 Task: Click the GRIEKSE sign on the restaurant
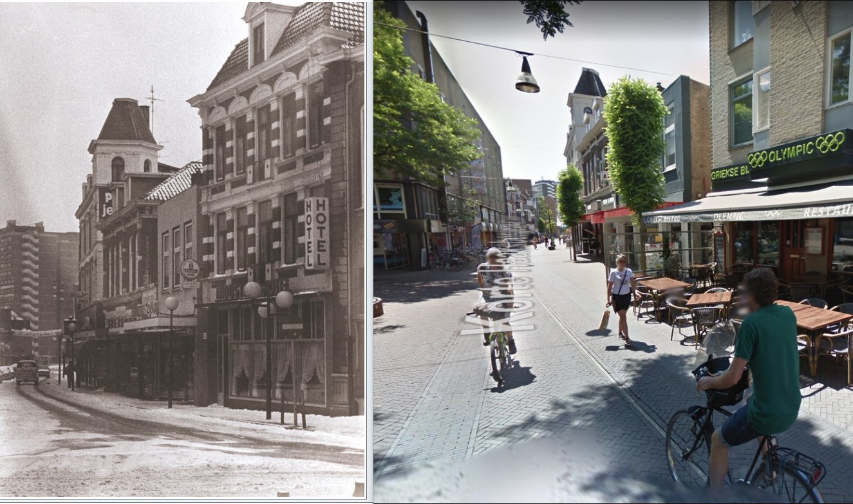coord(729,173)
